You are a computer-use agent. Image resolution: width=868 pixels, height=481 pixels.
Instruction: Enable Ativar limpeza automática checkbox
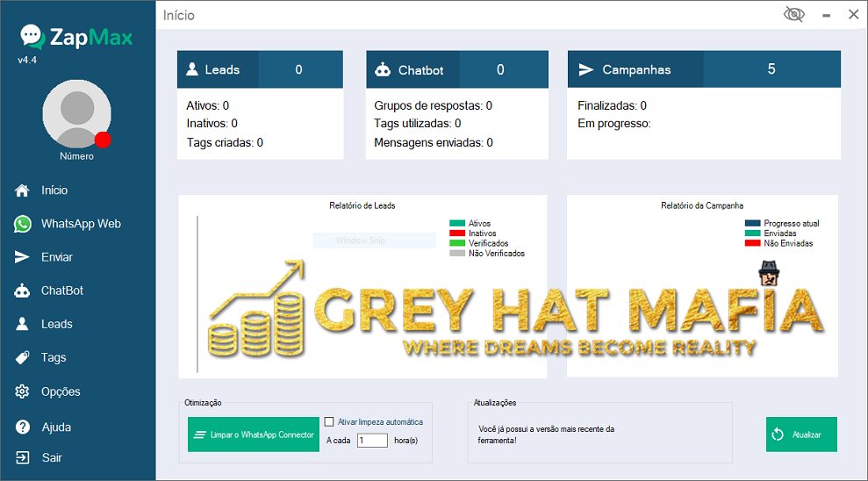329,422
